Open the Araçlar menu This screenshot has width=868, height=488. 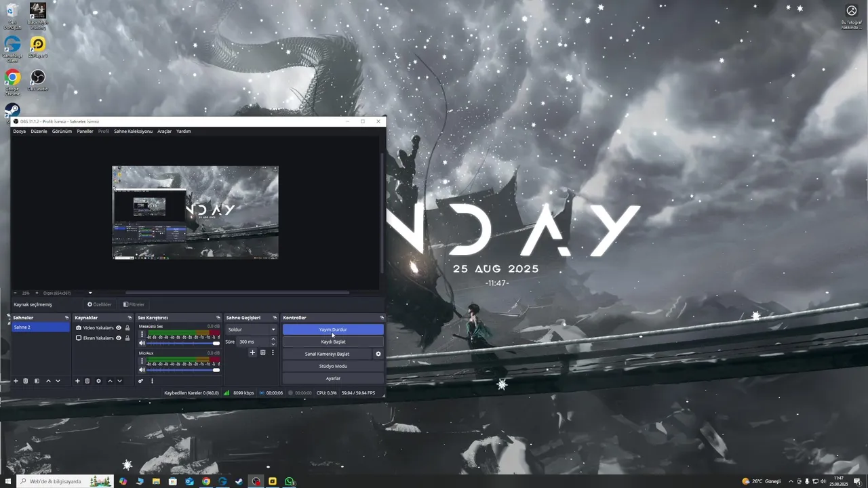pos(164,131)
